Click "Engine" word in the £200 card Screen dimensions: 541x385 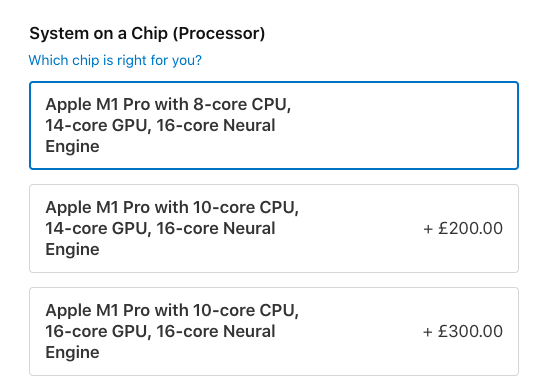pos(72,250)
